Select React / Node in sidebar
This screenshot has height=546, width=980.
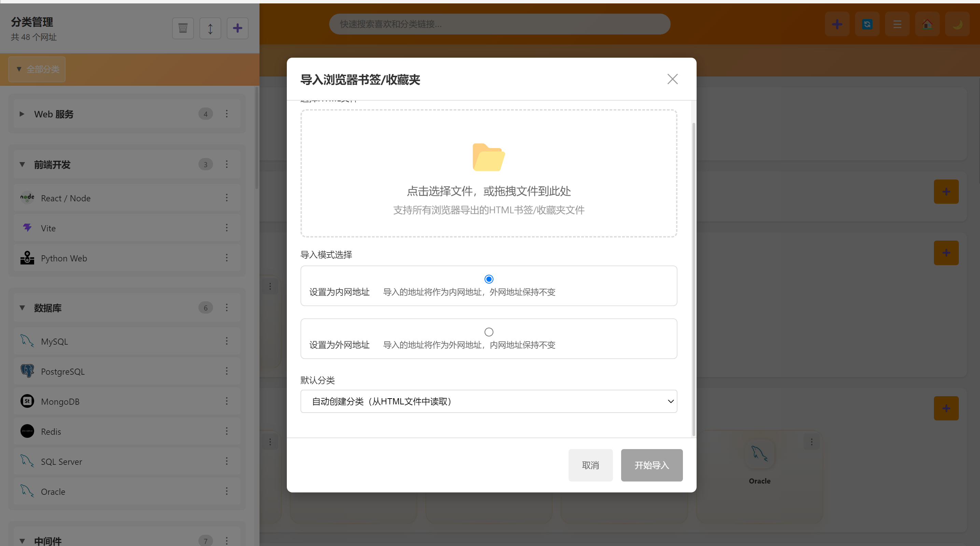coord(127,198)
